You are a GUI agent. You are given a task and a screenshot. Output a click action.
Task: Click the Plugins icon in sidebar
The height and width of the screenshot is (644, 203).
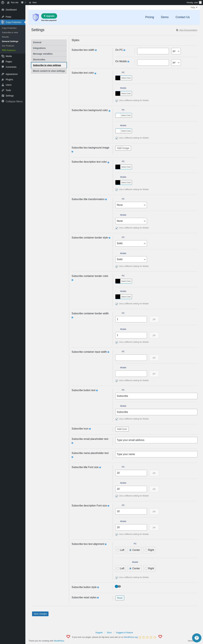[3, 79]
